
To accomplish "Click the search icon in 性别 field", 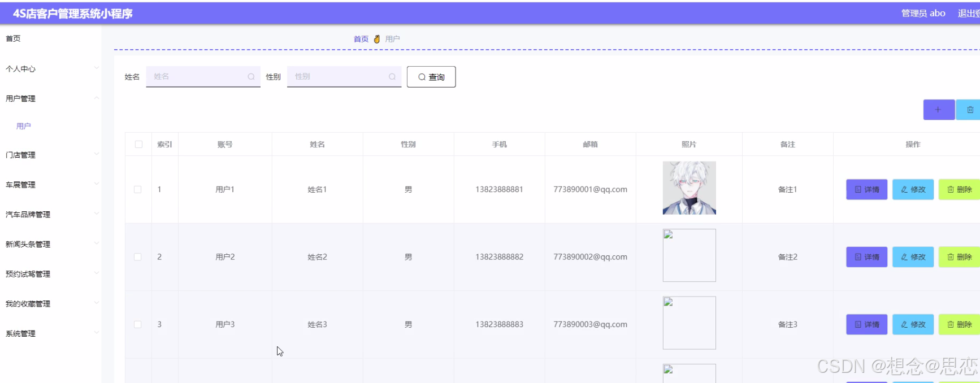I will point(392,77).
